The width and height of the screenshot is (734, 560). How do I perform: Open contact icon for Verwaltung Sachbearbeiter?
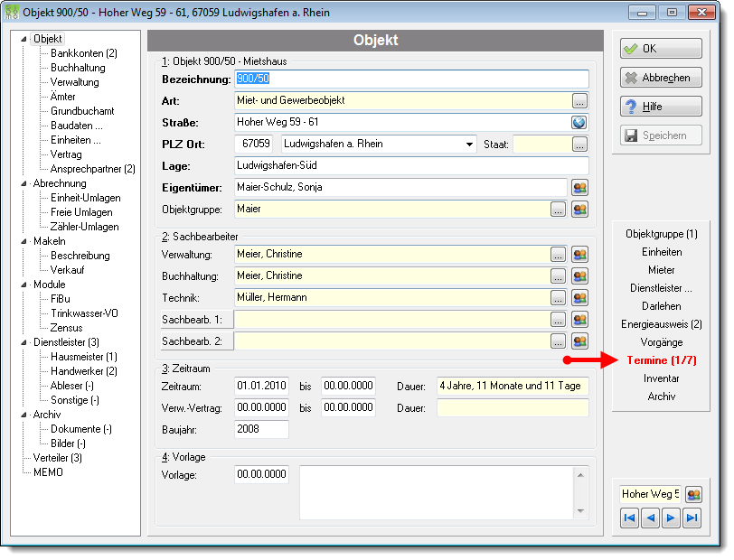(x=579, y=255)
